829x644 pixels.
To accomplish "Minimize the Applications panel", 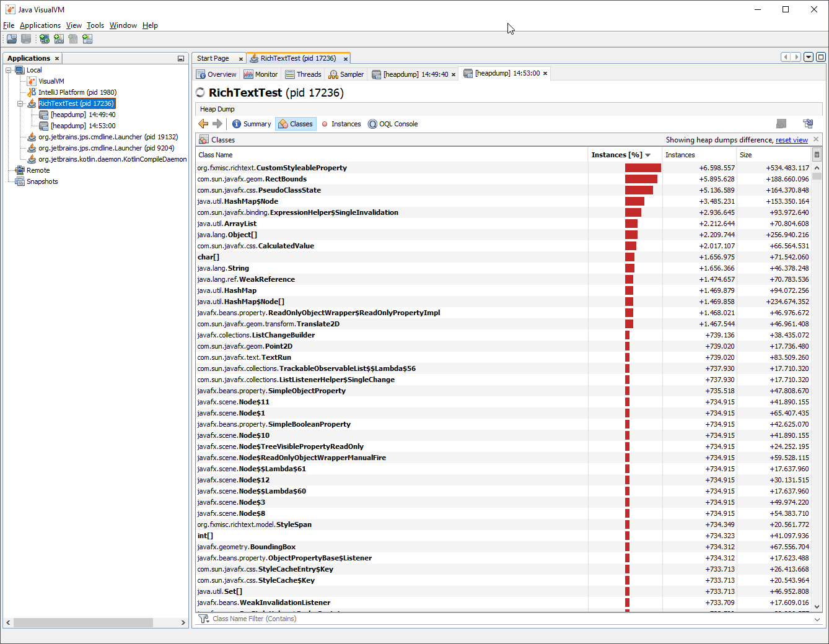I will tap(180, 58).
